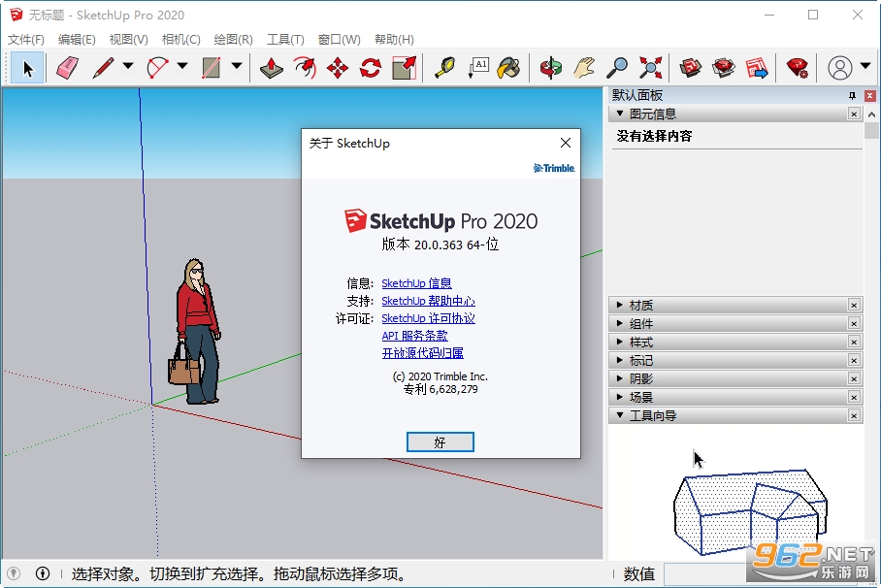881x588 pixels.
Task: Open the Shape tool dropdown arrow
Action: [x=237, y=66]
